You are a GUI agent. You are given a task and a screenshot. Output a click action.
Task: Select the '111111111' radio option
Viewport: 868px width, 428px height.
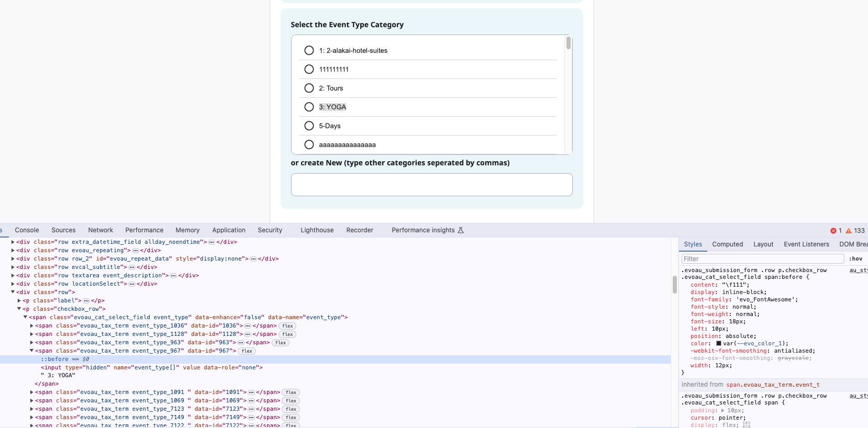click(x=309, y=70)
